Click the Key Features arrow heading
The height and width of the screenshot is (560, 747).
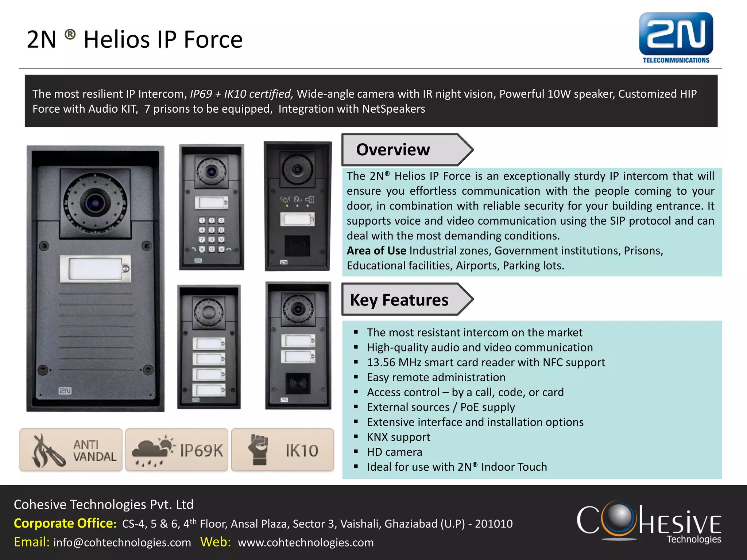pos(407,299)
